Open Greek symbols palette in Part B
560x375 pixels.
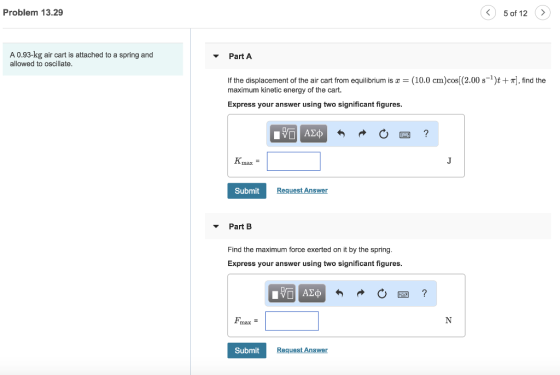pos(312,294)
